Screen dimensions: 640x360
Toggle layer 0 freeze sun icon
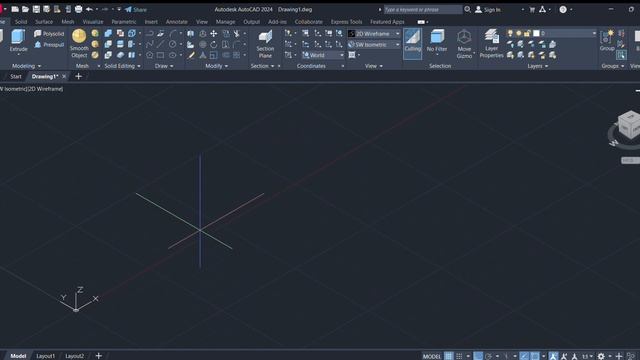519,33
